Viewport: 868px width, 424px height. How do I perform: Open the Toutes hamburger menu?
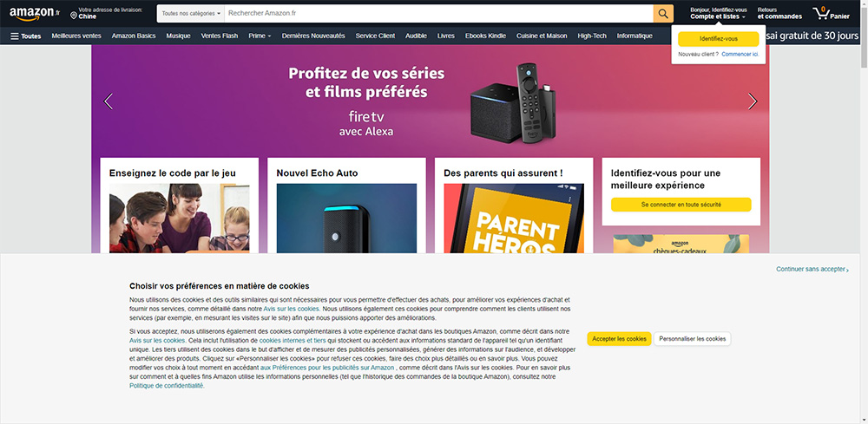click(25, 36)
